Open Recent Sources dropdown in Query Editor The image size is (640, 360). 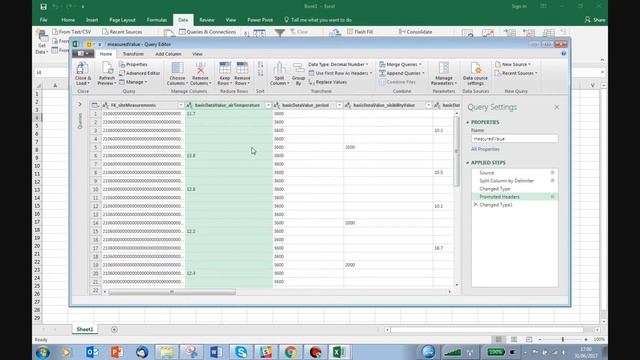516,73
